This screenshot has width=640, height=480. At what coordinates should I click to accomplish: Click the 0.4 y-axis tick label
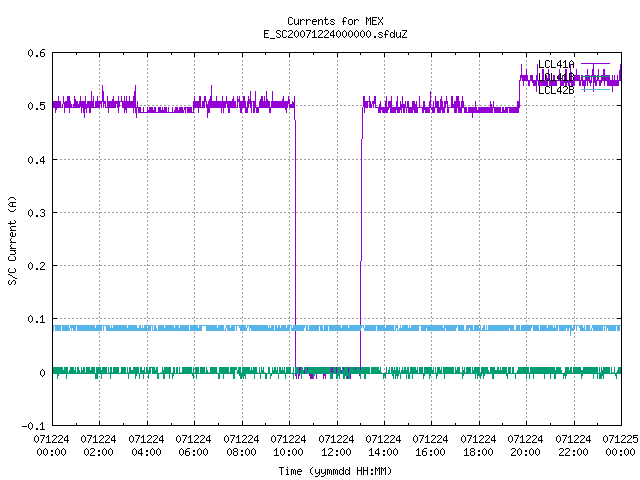(x=36, y=160)
